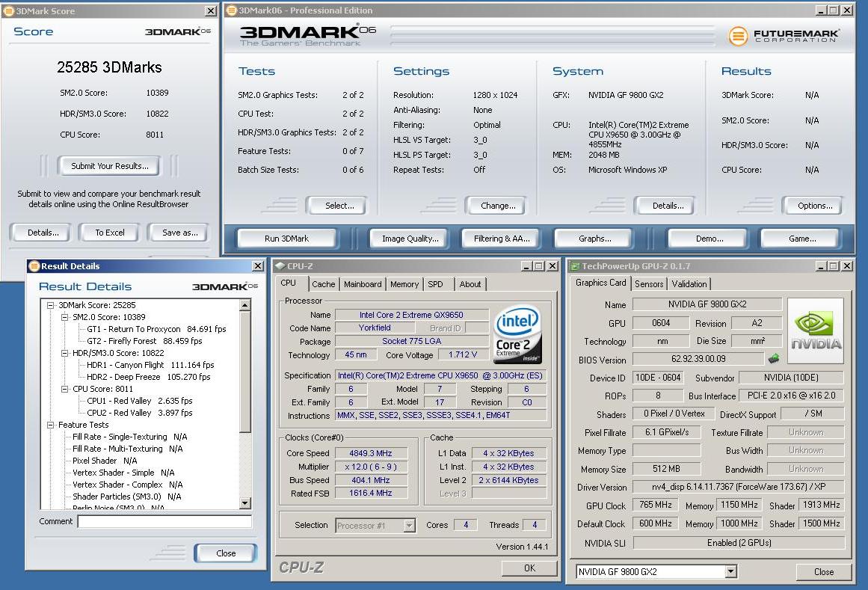The image size is (868, 590).
Task: Select Shader Particles (SM3.0) row
Action: [x=127, y=497]
